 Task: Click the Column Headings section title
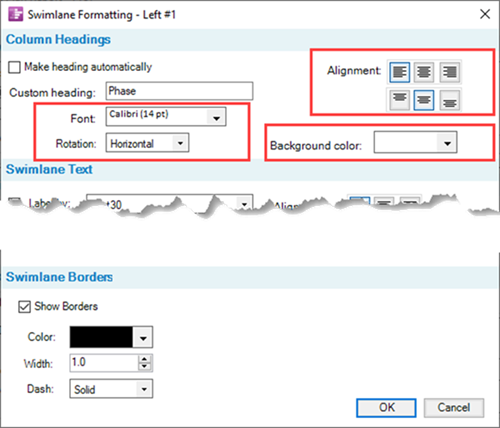click(x=58, y=39)
